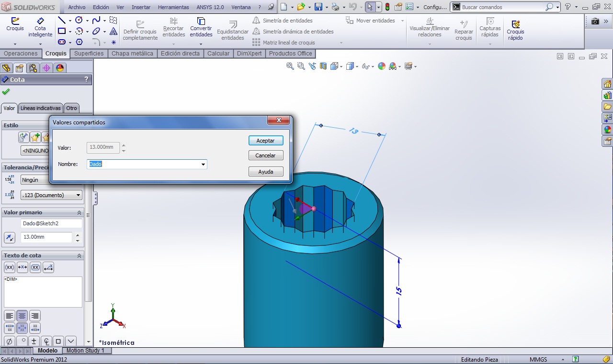This screenshot has height=364, width=613.
Task: Switch to Operaciones tab
Action: 21,54
